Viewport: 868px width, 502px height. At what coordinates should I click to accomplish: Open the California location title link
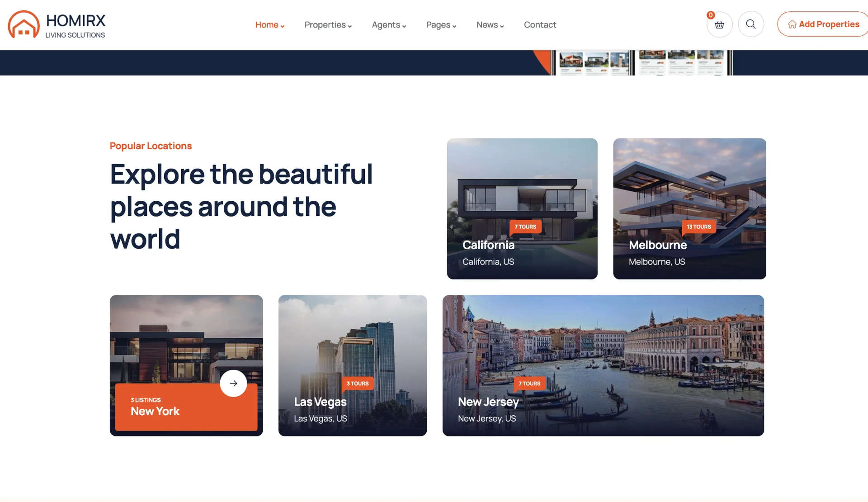tap(488, 245)
